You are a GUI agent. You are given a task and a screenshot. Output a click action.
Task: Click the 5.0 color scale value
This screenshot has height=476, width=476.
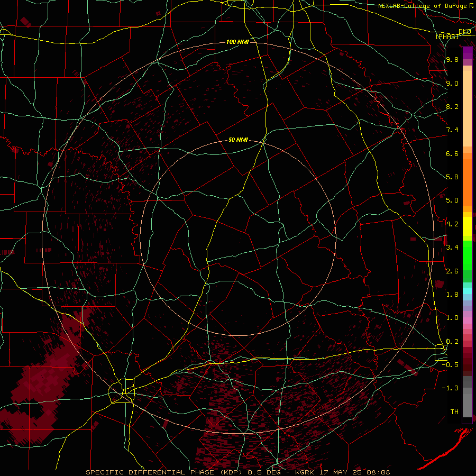coord(452,200)
